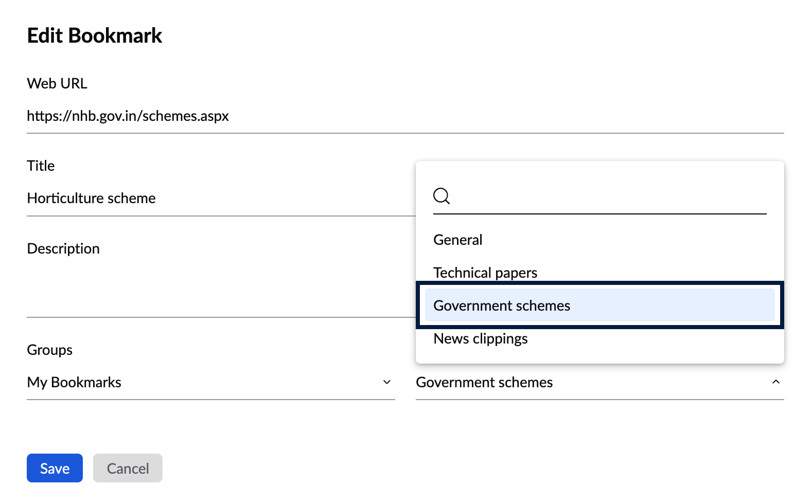Expand the My Bookmarks chevron arrow
This screenshot has width=812, height=504.
(x=387, y=382)
